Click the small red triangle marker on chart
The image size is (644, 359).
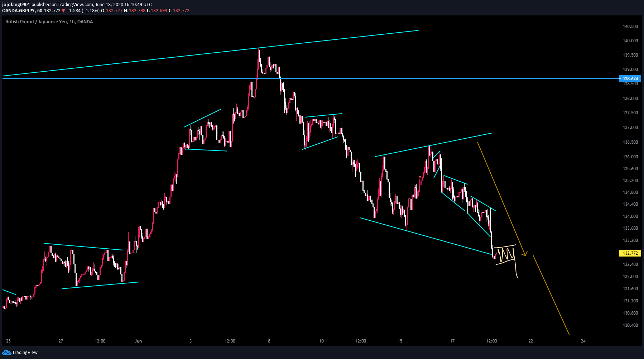(420, 177)
